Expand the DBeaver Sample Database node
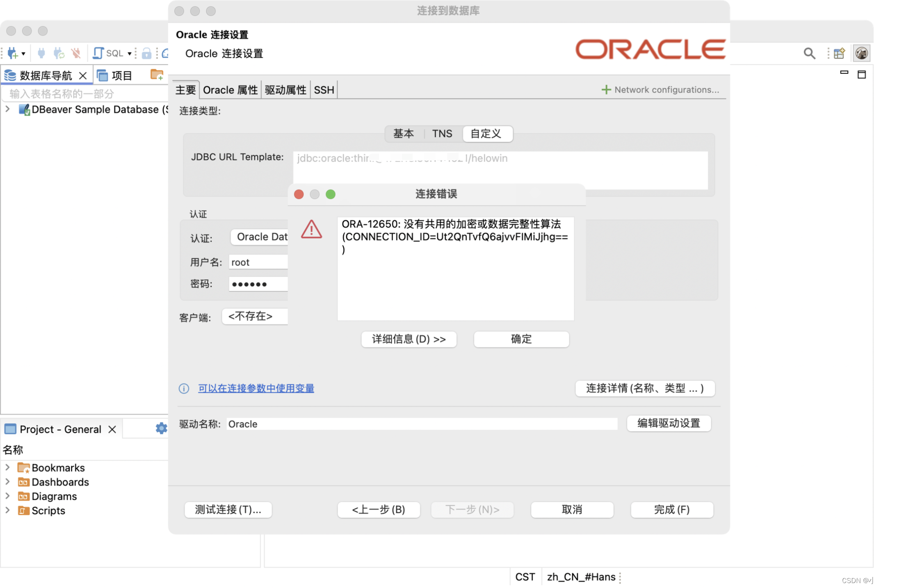Screen dimensions: 904x588 pos(7,109)
